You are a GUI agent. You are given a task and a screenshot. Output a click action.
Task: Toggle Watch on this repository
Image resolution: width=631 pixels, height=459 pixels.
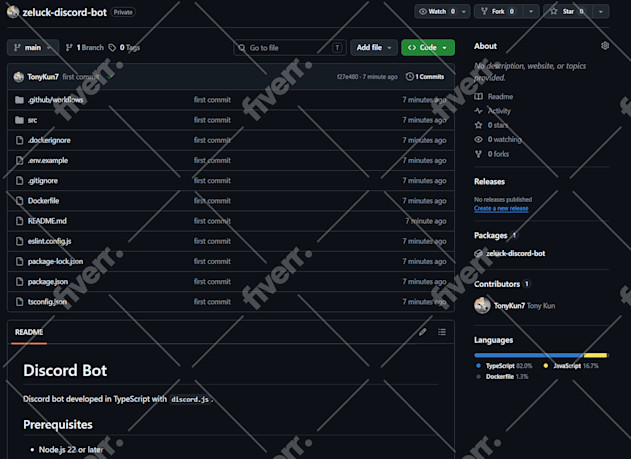[437, 11]
